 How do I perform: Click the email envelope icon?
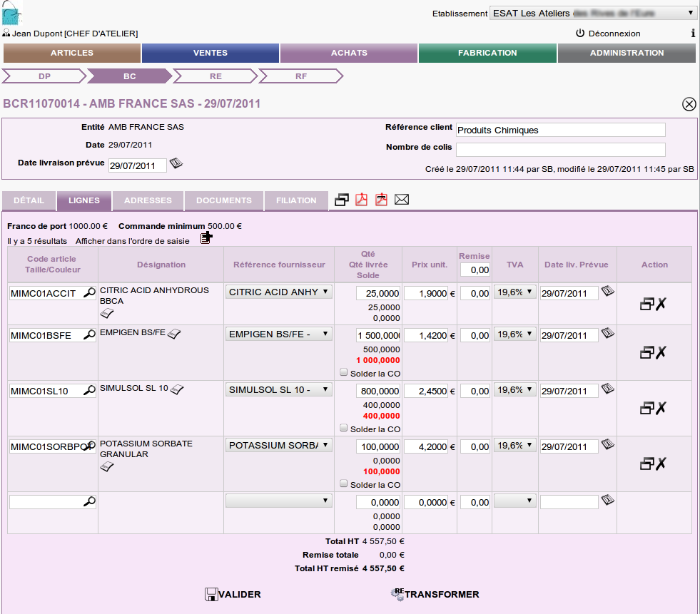(x=402, y=200)
